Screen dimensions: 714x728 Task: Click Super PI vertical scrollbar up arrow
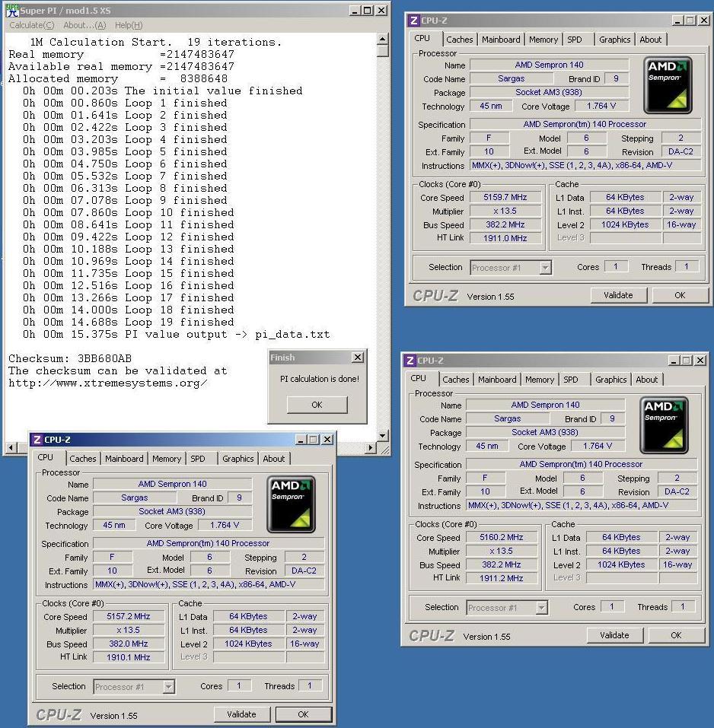click(382, 38)
